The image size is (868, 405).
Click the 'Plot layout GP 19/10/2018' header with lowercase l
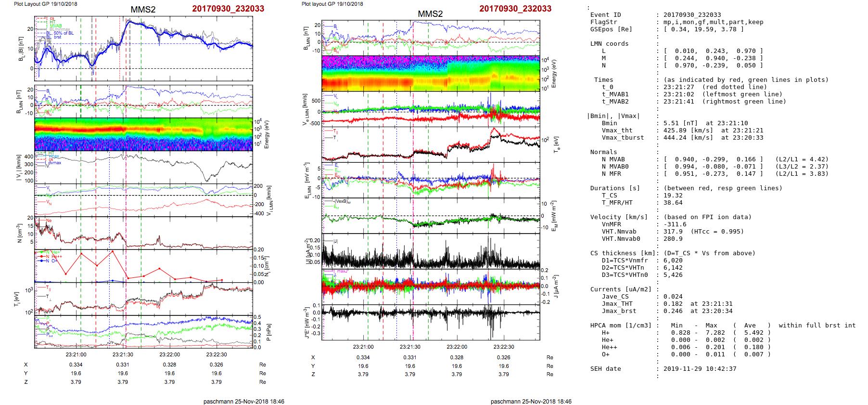(332, 4)
